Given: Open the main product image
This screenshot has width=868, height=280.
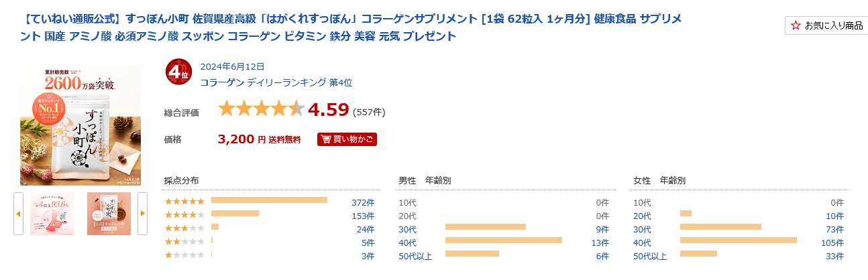Looking at the screenshot, I should (80, 125).
